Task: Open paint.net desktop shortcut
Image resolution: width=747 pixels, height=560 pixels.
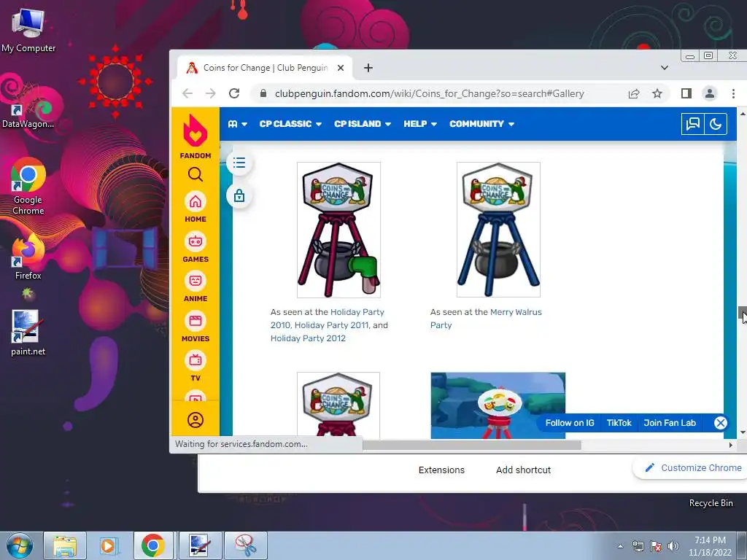Action: [x=28, y=332]
